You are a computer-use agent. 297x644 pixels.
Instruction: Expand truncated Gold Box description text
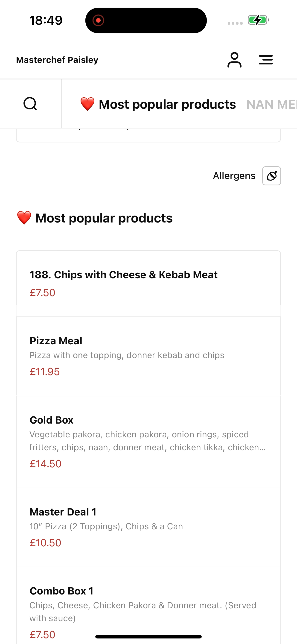(x=148, y=441)
